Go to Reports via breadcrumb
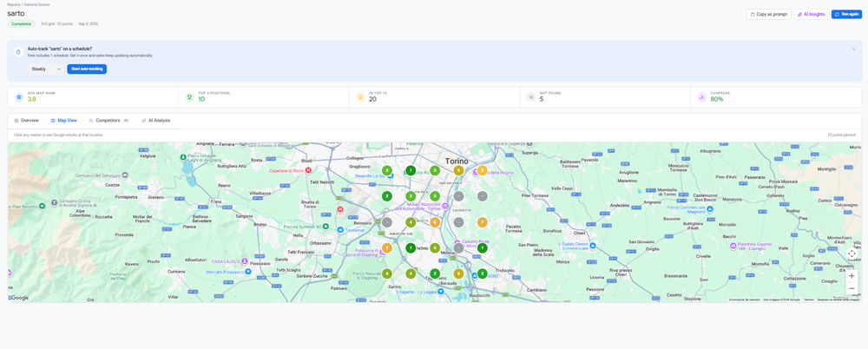This screenshot has height=349, width=868. [x=14, y=4]
